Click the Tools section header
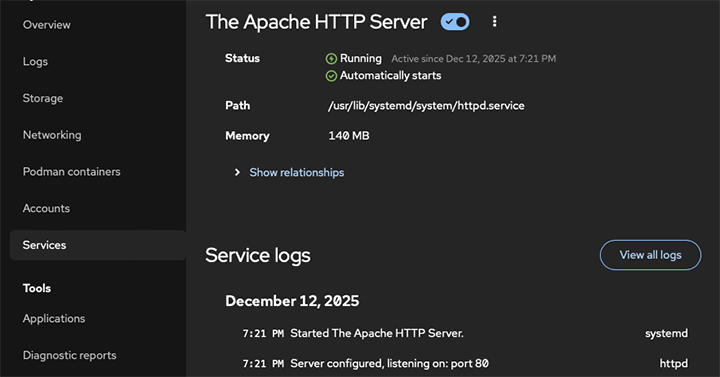Image resolution: width=720 pixels, height=377 pixels. point(37,288)
